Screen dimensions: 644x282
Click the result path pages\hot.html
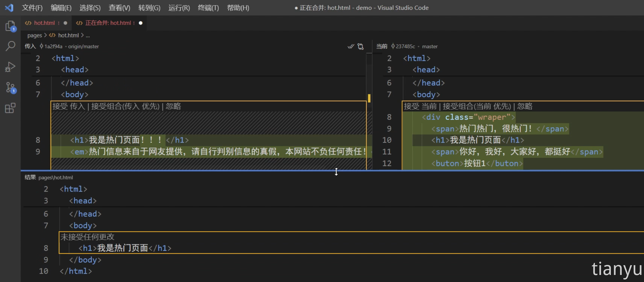coord(56,178)
